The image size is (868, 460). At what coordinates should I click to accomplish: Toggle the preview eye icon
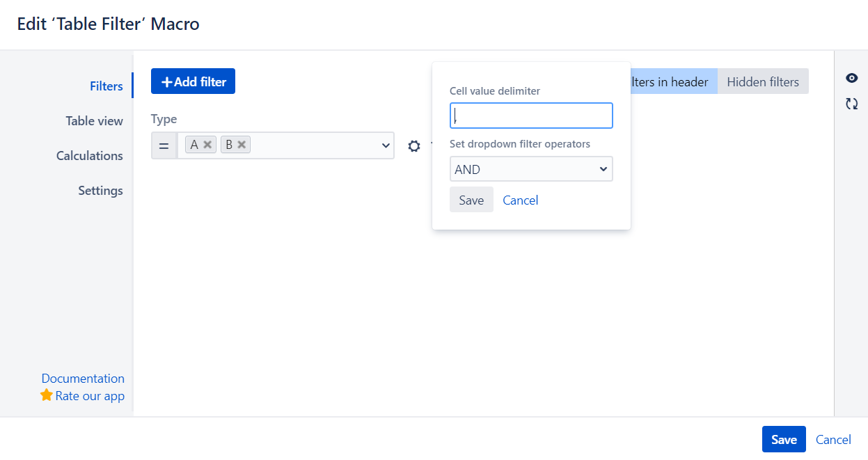coord(851,78)
